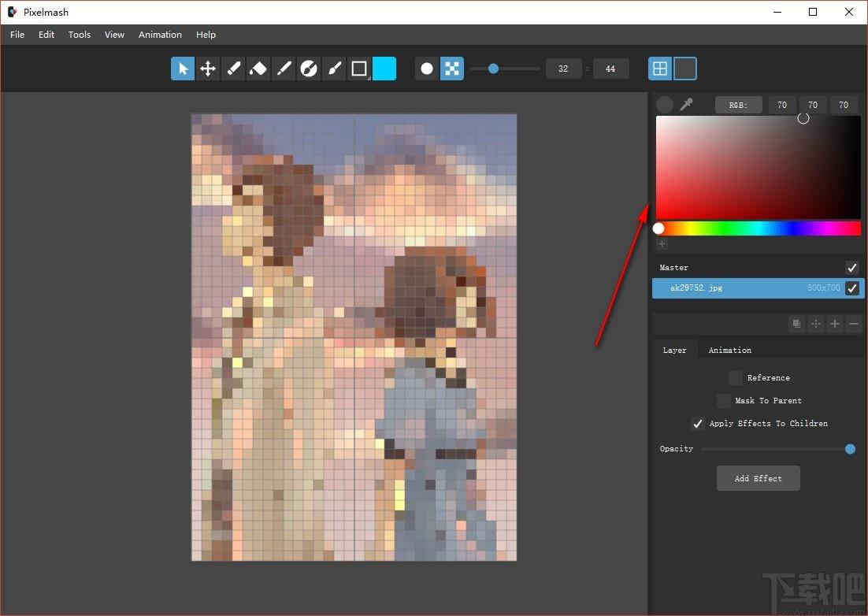Open the View menu
The height and width of the screenshot is (616, 868).
click(x=114, y=35)
